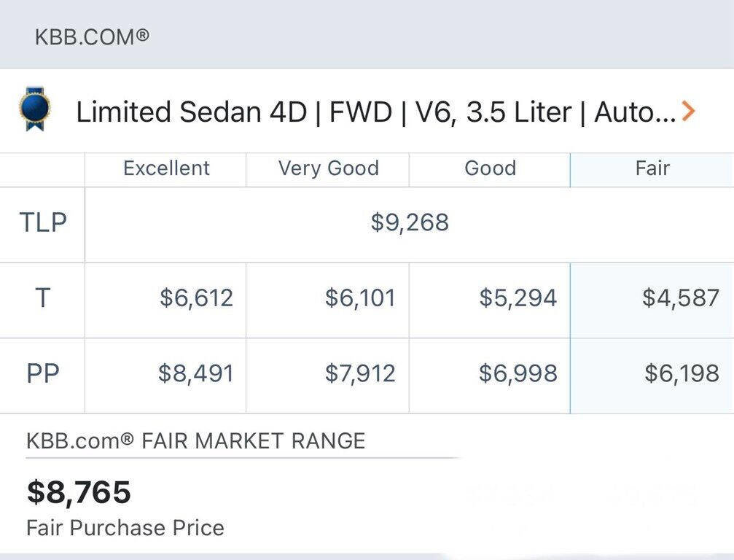Click the $8,765 Fair Purchase Price value
Screen dimensions: 734x560
pos(79,492)
